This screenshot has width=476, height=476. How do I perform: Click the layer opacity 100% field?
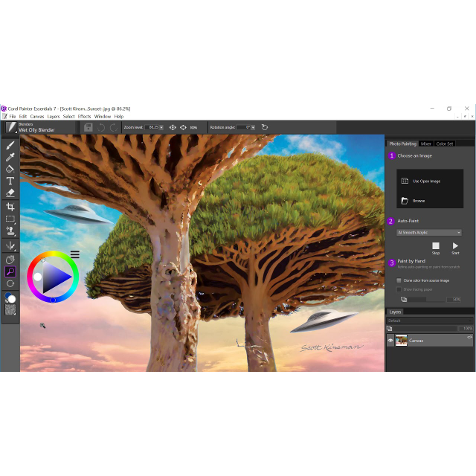466,329
